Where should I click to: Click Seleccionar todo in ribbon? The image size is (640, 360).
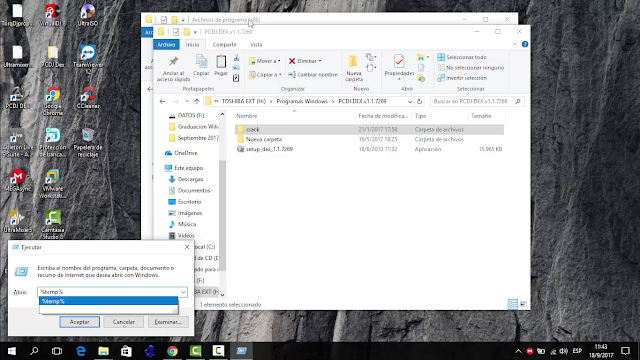coord(462,57)
